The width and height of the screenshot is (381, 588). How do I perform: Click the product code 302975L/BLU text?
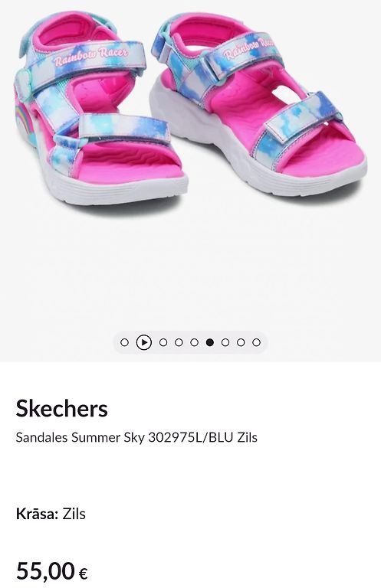191,437
